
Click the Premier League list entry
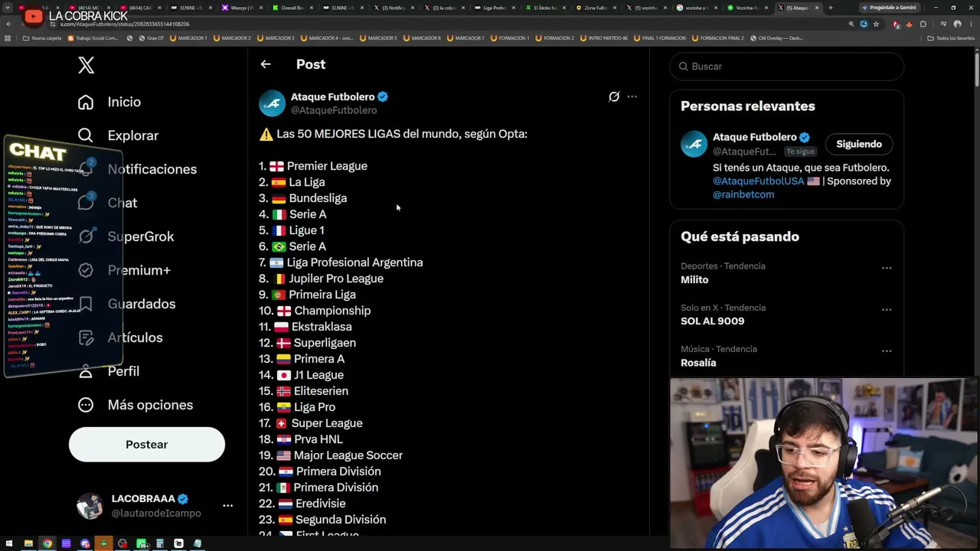click(327, 166)
